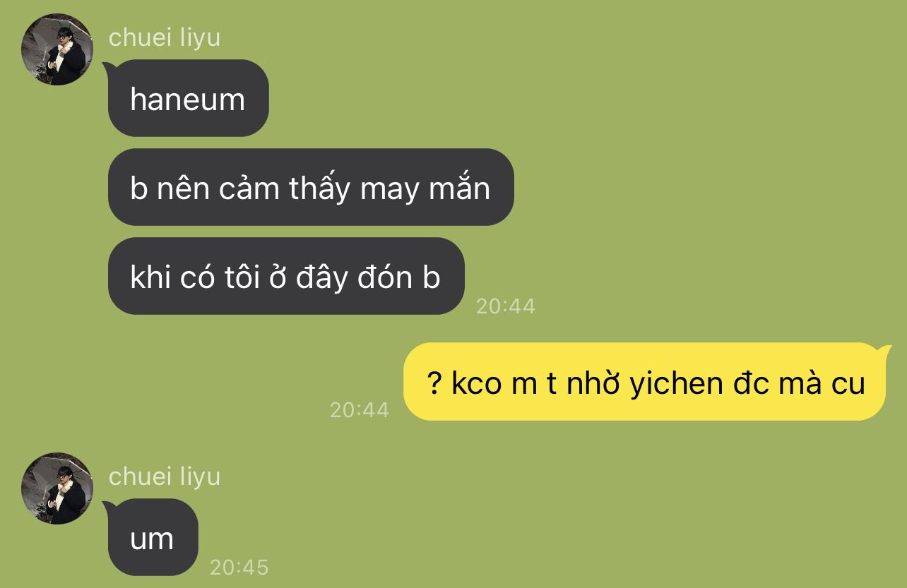Tap the 20:45 timestamp next to um
The width and height of the screenshot is (907, 588).
click(x=239, y=567)
